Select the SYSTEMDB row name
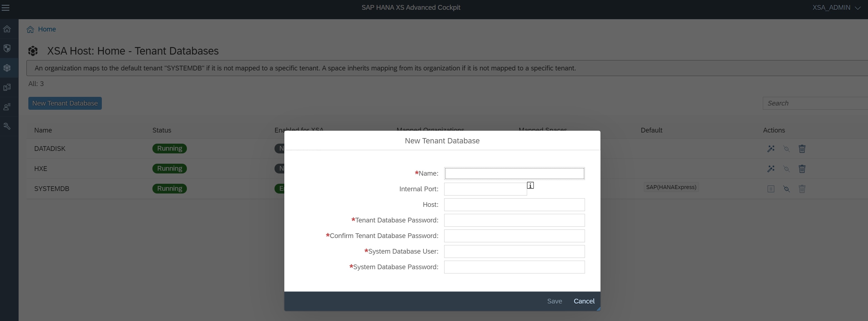Screen dimensions: 868x321 coord(51,188)
